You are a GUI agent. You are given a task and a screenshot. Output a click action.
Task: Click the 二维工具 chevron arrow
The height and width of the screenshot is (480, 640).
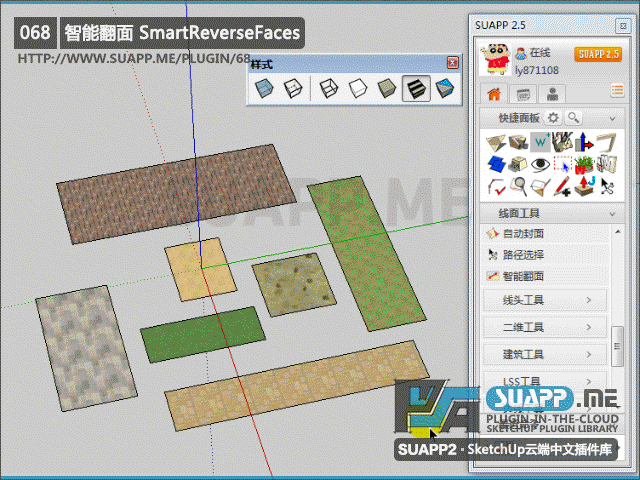point(589,327)
